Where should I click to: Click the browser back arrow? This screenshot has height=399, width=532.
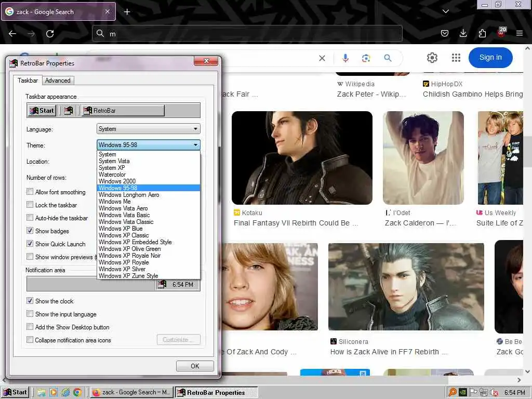coord(12,34)
